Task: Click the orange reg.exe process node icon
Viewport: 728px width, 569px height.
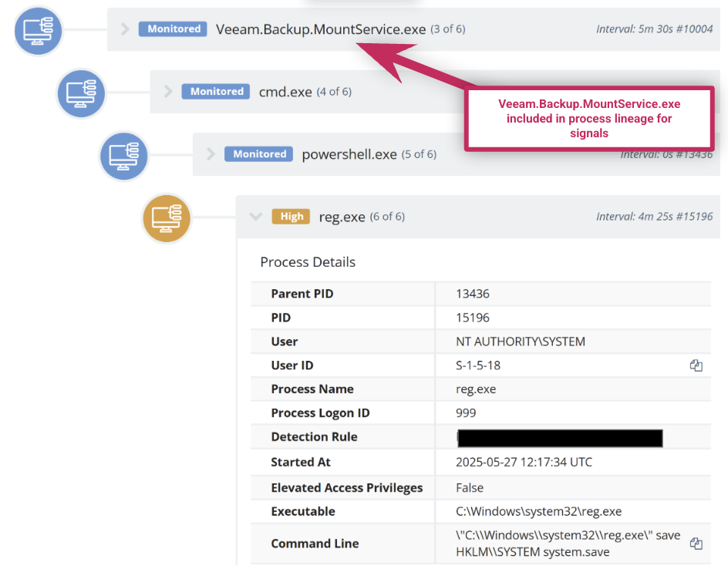Action: click(x=167, y=218)
